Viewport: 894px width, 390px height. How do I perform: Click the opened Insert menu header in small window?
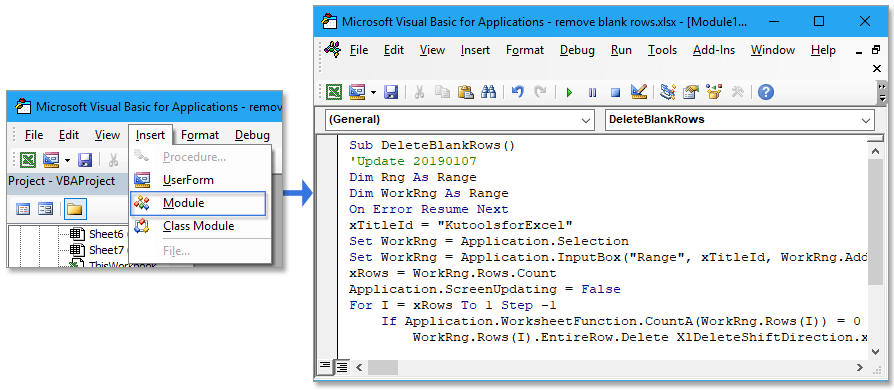[x=150, y=135]
